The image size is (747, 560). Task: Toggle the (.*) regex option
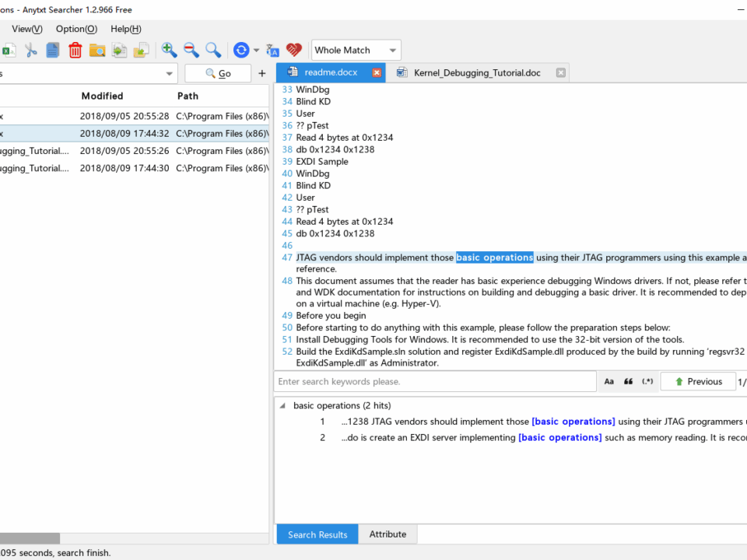coord(647,382)
